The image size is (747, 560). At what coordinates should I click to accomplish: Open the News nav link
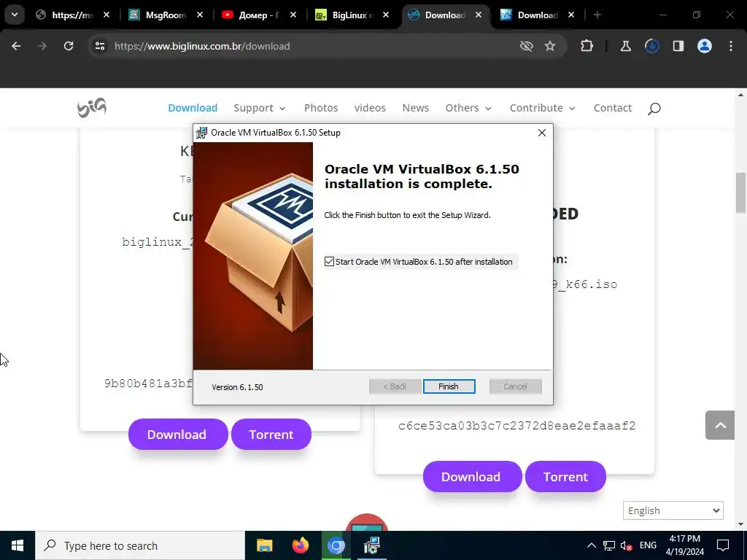point(415,108)
